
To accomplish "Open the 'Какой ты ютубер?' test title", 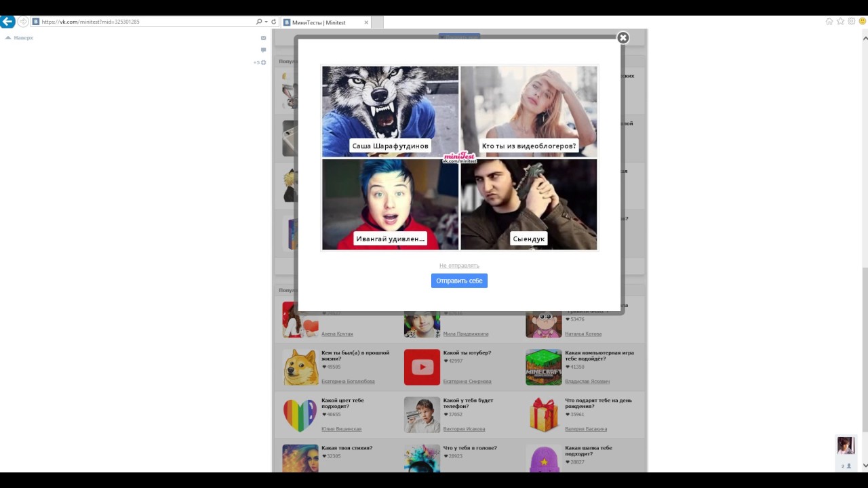I will (467, 353).
